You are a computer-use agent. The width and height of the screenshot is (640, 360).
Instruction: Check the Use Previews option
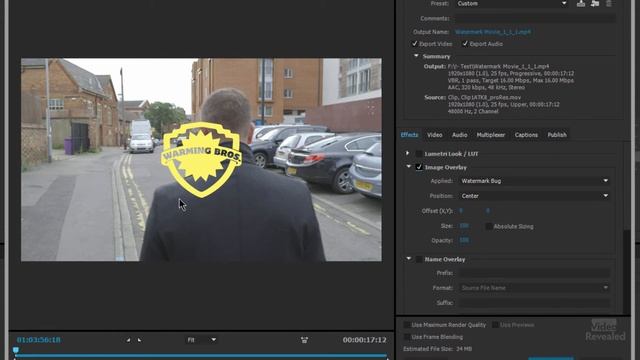pyautogui.click(x=495, y=325)
